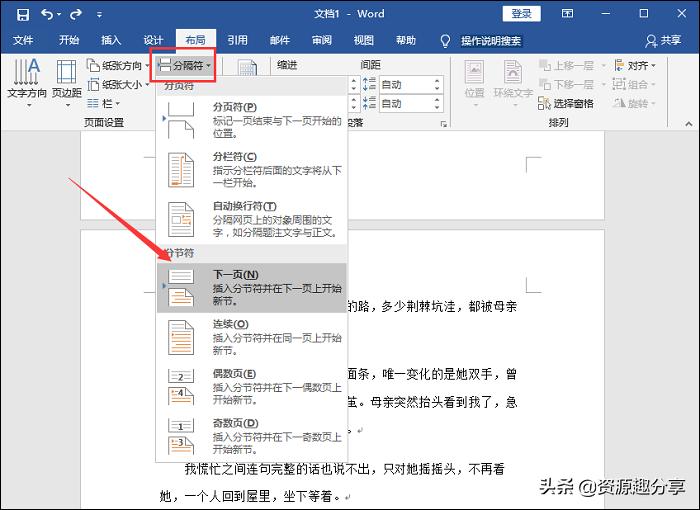Open the 纸张大小 paper size dropdown
The height and width of the screenshot is (510, 700).
(118, 84)
